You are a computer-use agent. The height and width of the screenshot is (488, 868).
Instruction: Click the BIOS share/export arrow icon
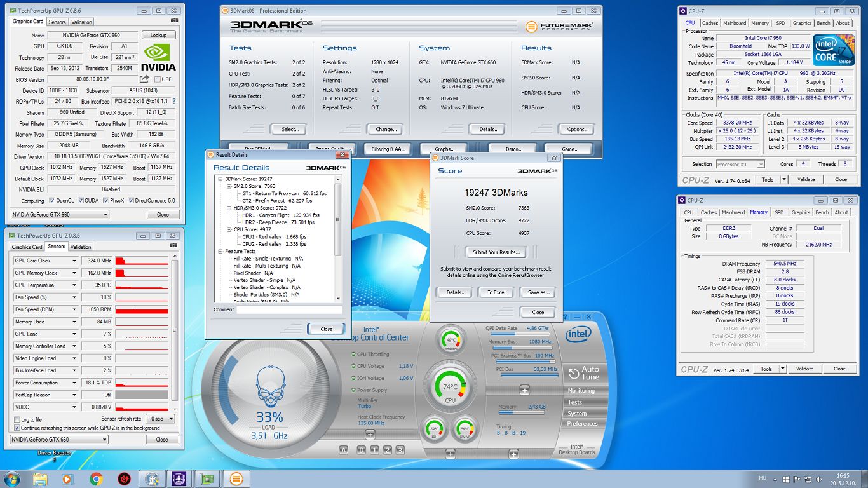point(144,79)
